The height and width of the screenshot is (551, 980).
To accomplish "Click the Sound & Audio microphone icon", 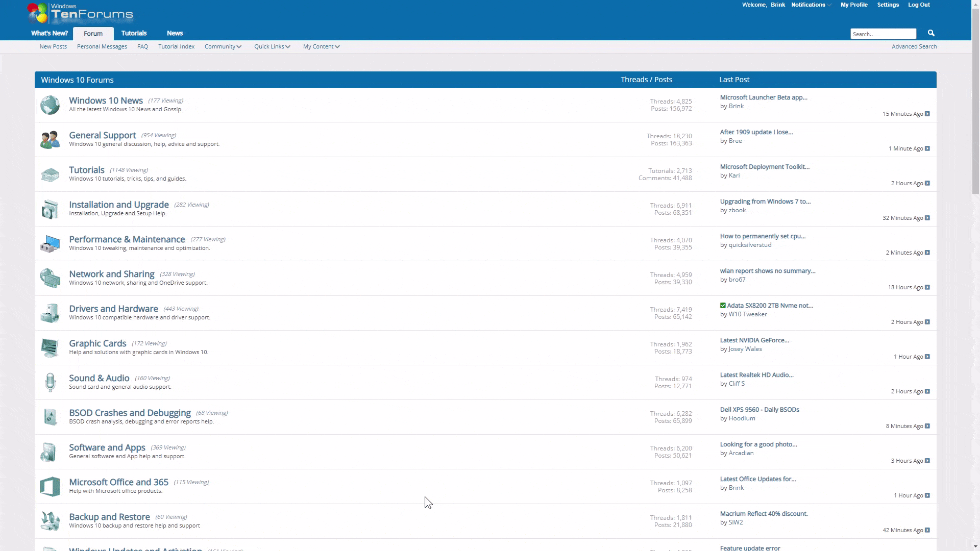I will tap(50, 382).
